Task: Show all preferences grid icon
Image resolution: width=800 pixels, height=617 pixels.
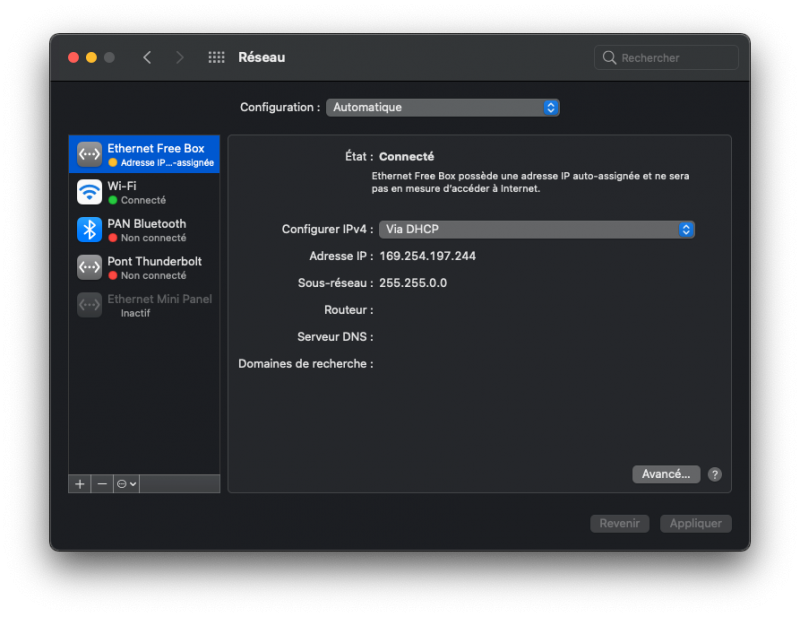Action: pos(216,58)
